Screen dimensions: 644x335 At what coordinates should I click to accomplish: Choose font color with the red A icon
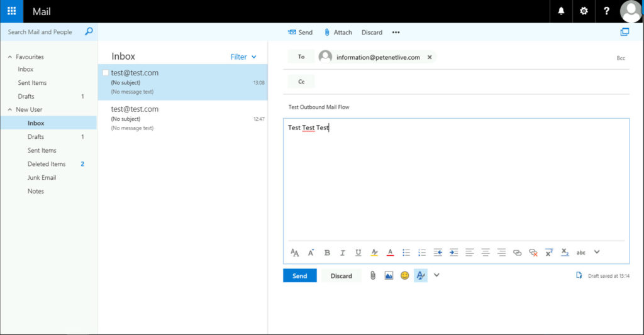(390, 253)
